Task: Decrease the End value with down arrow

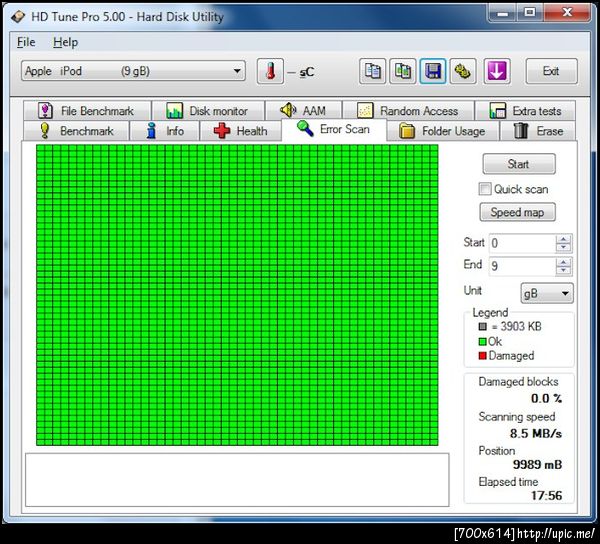Action: click(563, 270)
